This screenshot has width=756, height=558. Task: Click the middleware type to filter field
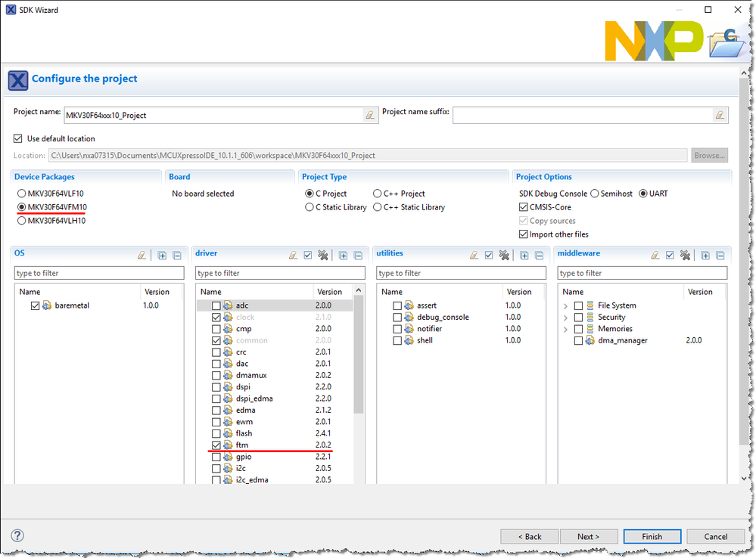(x=642, y=273)
